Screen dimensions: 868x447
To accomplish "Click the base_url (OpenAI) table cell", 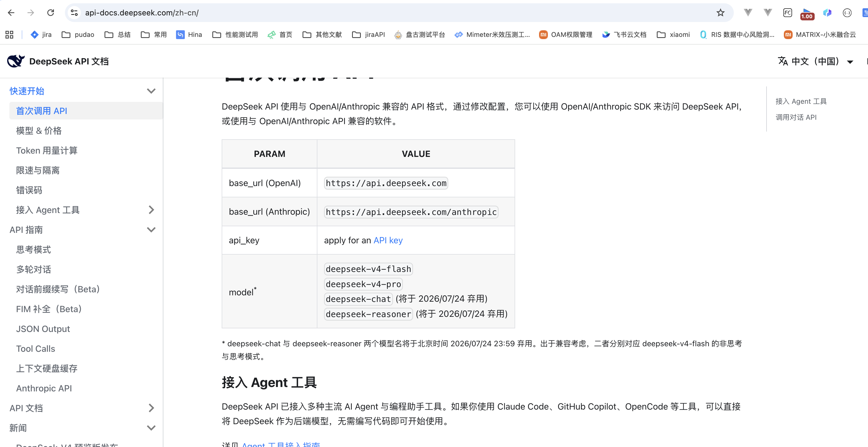I will 270,183.
